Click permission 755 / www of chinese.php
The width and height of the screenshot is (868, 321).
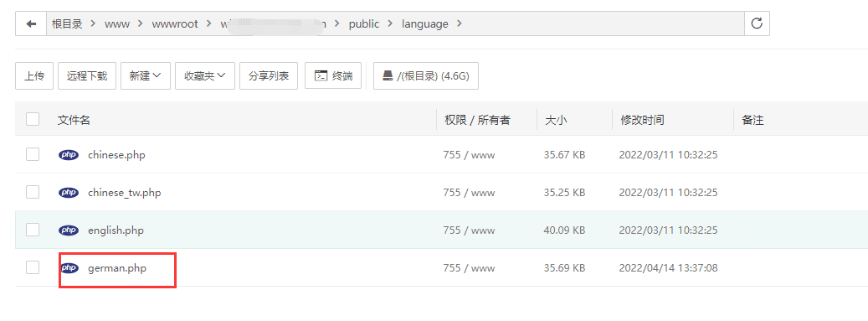pos(470,155)
